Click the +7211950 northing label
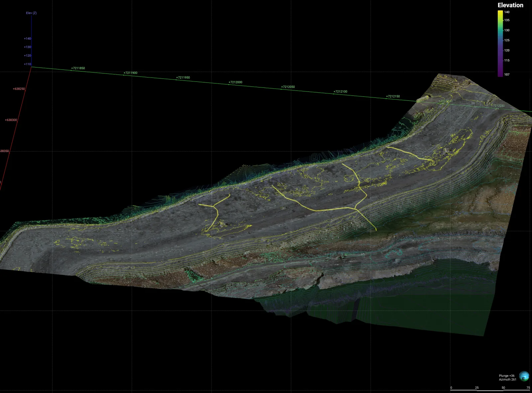Viewport: 532px width, 393px height. pos(183,77)
